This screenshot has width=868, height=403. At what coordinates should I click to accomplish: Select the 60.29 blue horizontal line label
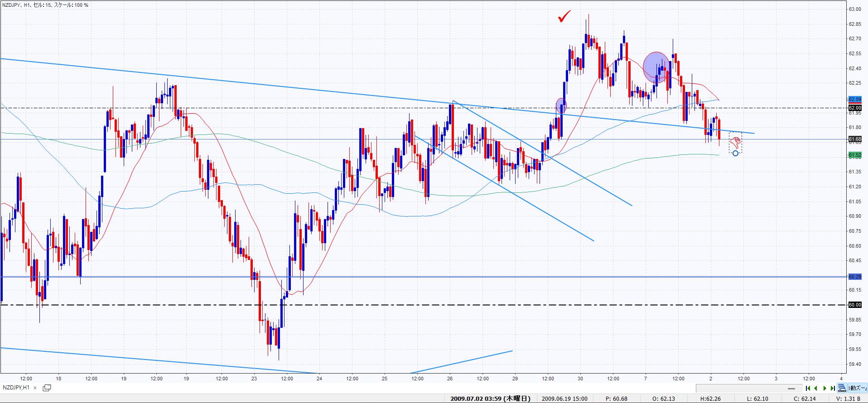pyautogui.click(x=854, y=276)
